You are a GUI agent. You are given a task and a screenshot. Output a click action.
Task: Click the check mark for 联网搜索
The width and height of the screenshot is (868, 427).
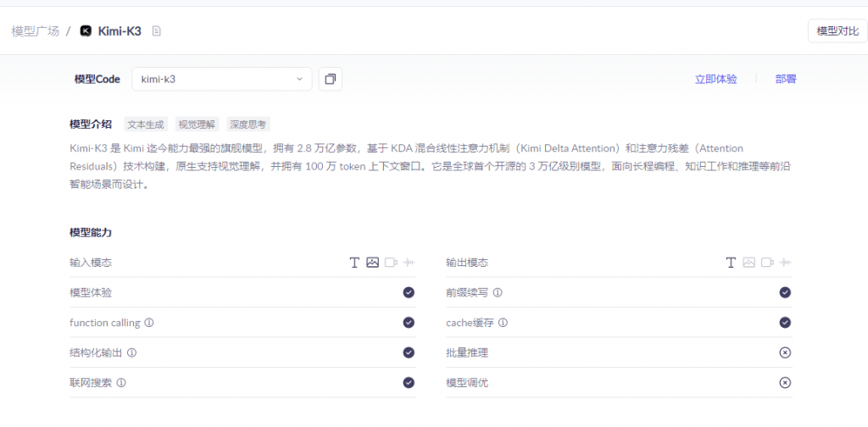409,382
